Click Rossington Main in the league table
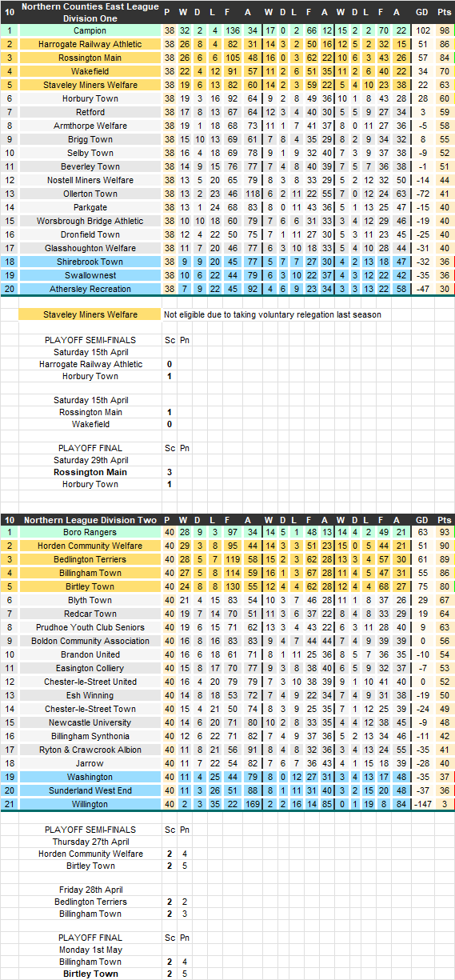This screenshot has height=980, width=455. pyautogui.click(x=90, y=58)
